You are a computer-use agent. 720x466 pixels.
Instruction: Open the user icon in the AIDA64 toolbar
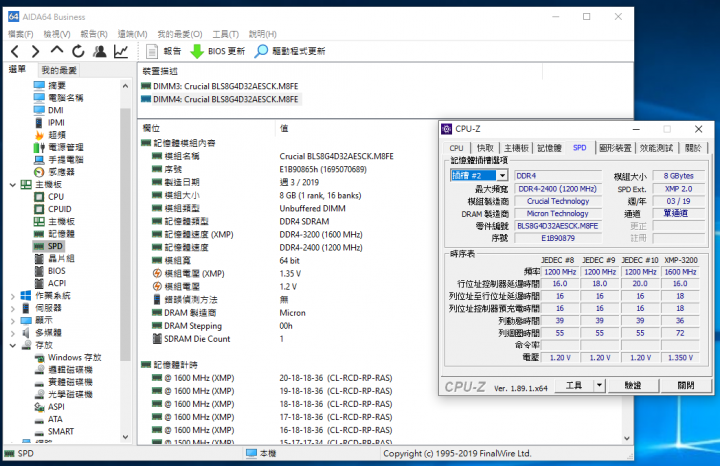click(x=100, y=51)
